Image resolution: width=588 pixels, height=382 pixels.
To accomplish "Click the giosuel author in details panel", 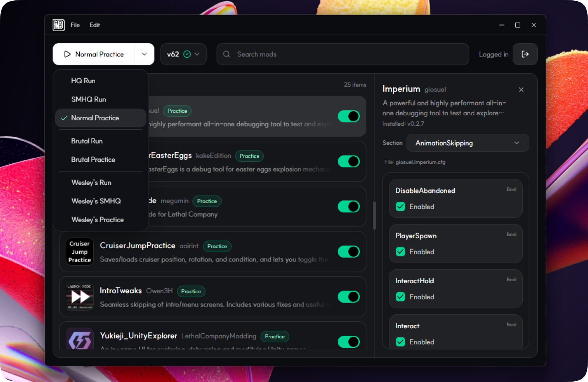I will pos(435,89).
